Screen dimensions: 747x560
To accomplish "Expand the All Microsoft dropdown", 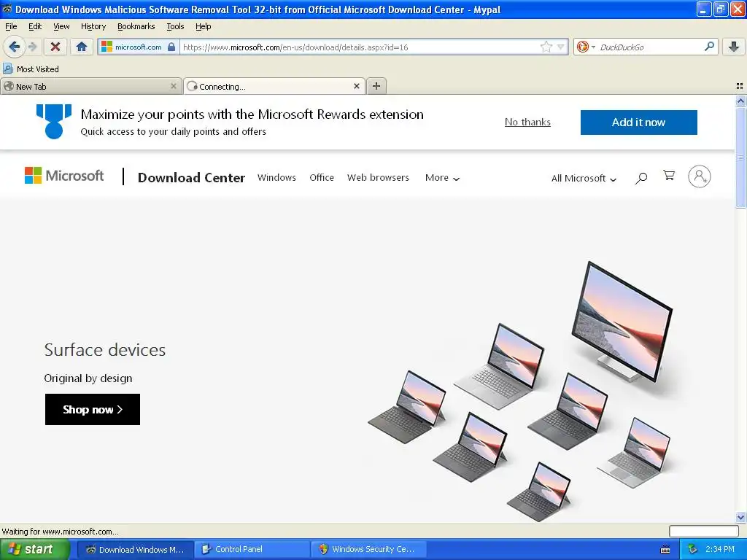I will (584, 178).
